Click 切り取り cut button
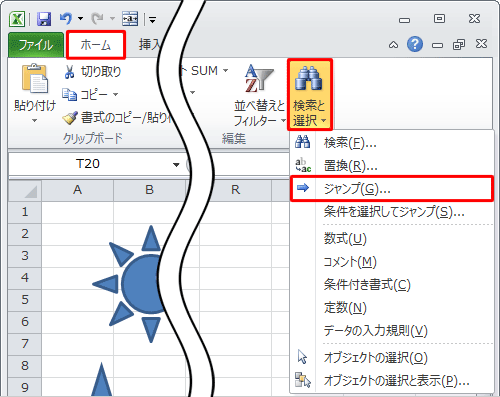The width and height of the screenshot is (500, 397). [93, 72]
